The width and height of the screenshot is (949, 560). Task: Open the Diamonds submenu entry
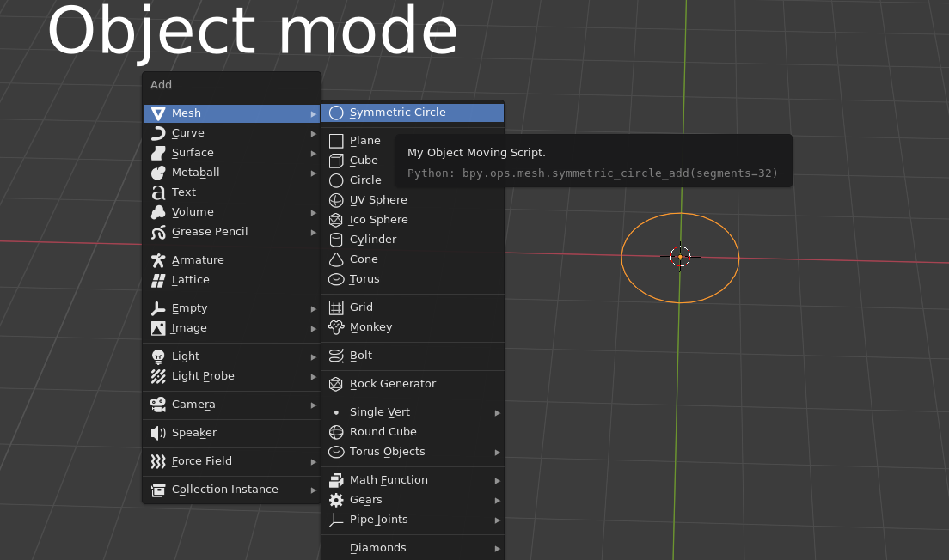coord(413,548)
